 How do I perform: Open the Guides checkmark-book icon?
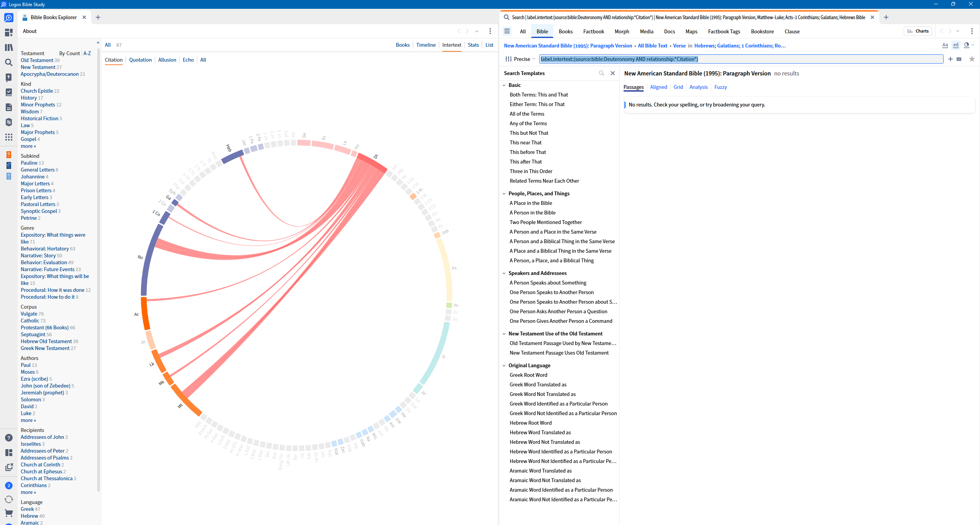point(8,92)
